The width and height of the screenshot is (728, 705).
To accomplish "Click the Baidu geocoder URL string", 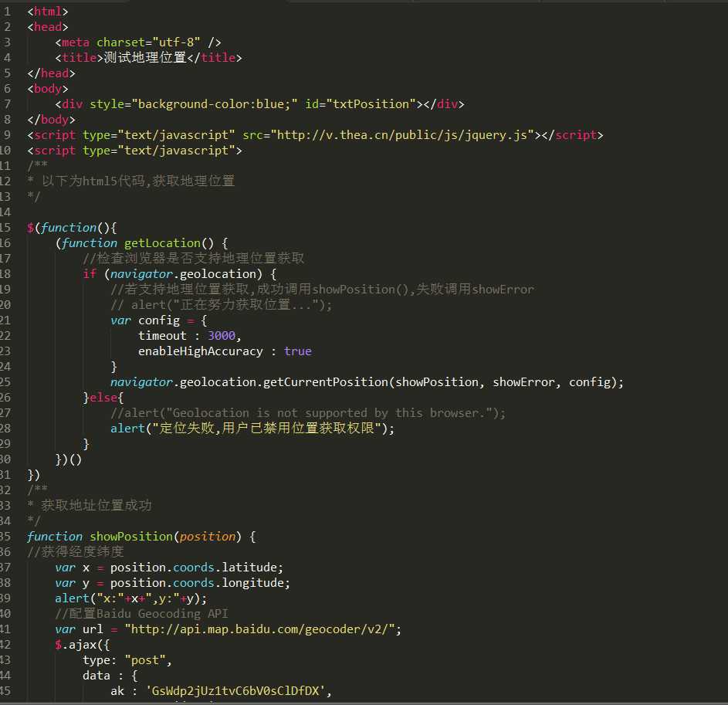I will pyautogui.click(x=259, y=629).
